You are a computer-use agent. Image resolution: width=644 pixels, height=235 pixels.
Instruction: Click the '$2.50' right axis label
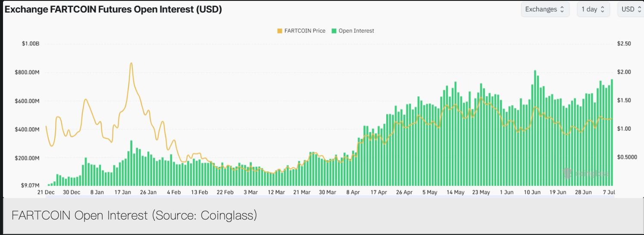coord(624,44)
